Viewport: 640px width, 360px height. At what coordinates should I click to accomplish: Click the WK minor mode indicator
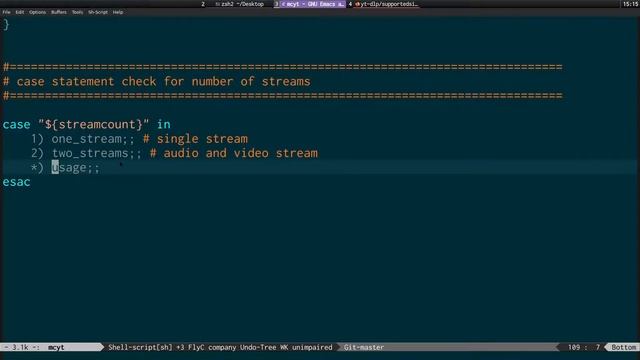pyautogui.click(x=284, y=347)
